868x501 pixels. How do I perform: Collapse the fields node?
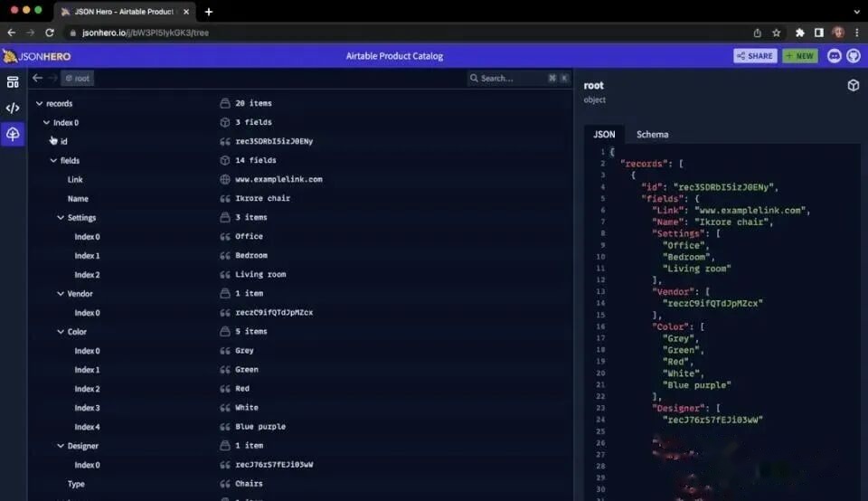tap(53, 161)
